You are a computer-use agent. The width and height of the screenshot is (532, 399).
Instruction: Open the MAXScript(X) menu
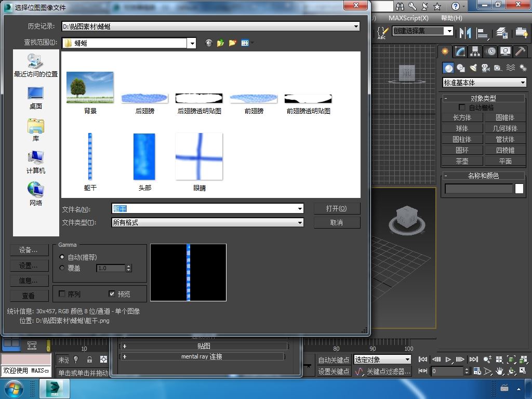pyautogui.click(x=408, y=18)
